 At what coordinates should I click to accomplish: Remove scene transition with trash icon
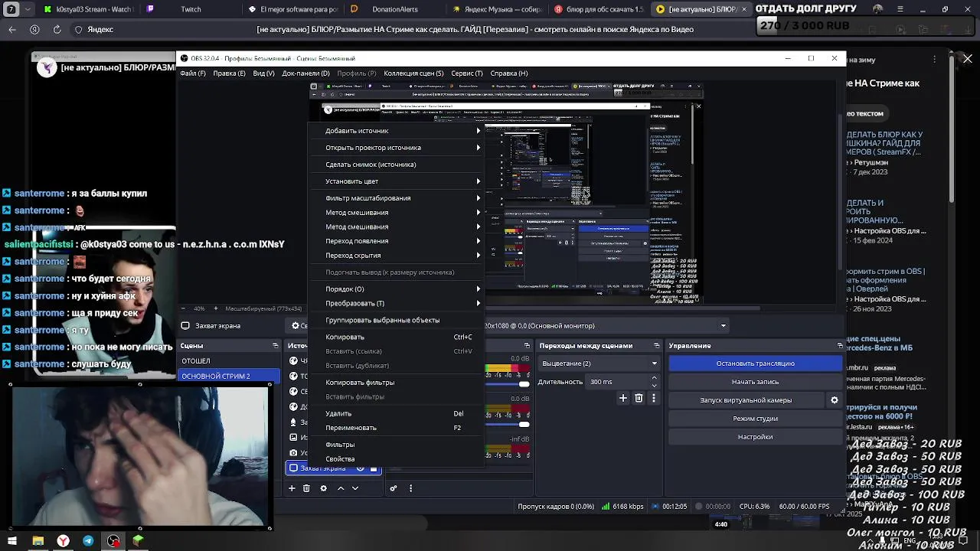tap(639, 398)
